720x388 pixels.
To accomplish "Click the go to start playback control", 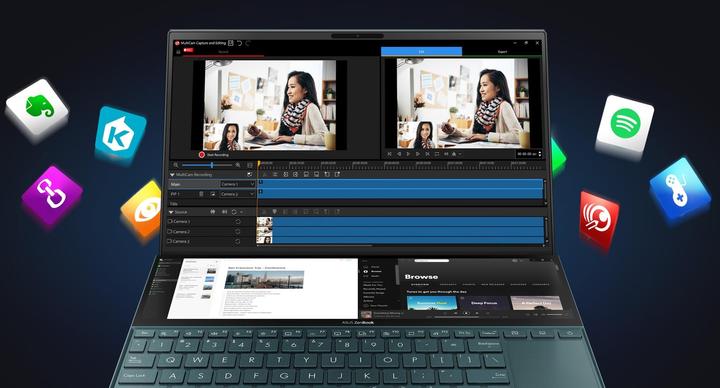I will point(389,154).
